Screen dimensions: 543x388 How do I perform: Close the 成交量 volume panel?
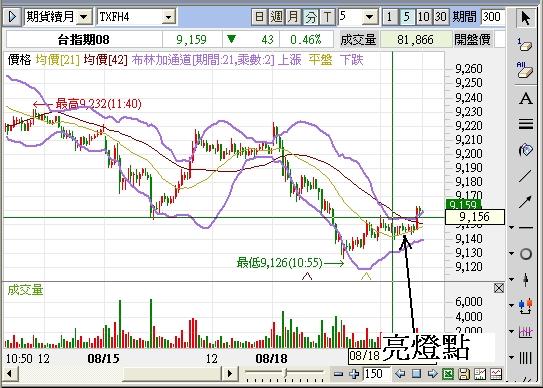coord(499,288)
